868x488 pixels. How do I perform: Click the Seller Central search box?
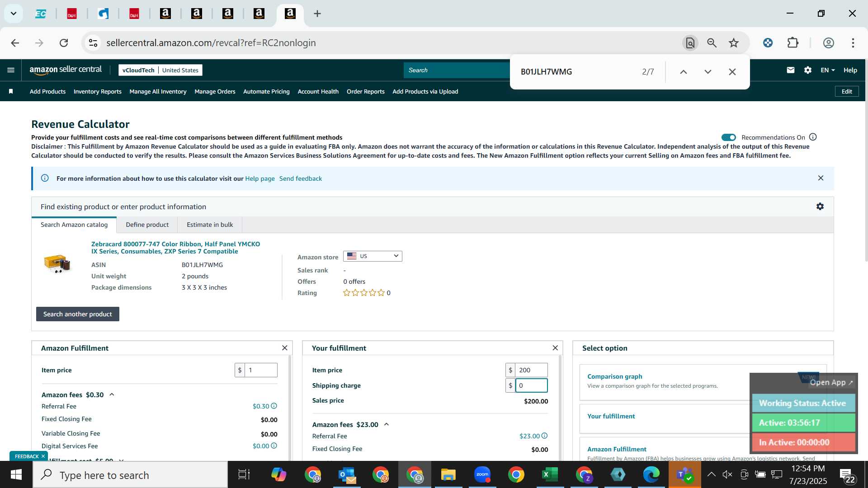coord(457,70)
